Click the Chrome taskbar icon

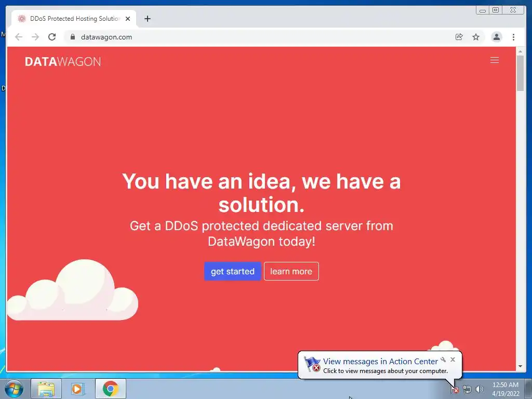click(110, 389)
